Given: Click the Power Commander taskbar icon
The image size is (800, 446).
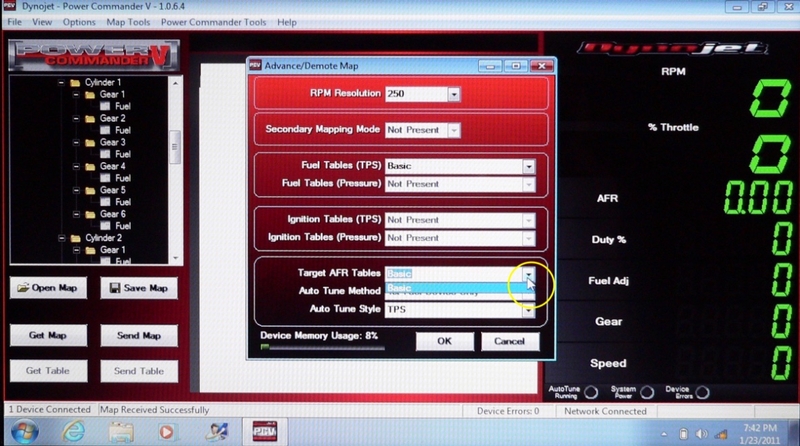Looking at the screenshot, I should click(262, 431).
